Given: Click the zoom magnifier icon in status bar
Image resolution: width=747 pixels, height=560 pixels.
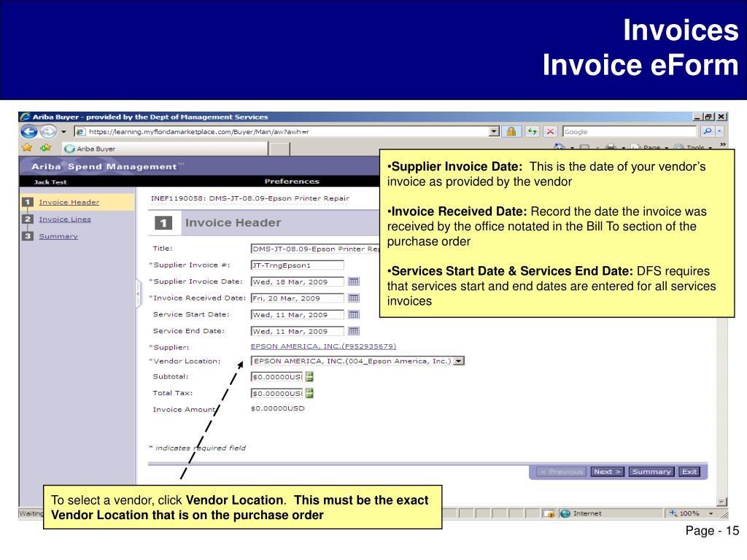Looking at the screenshot, I should 673,513.
